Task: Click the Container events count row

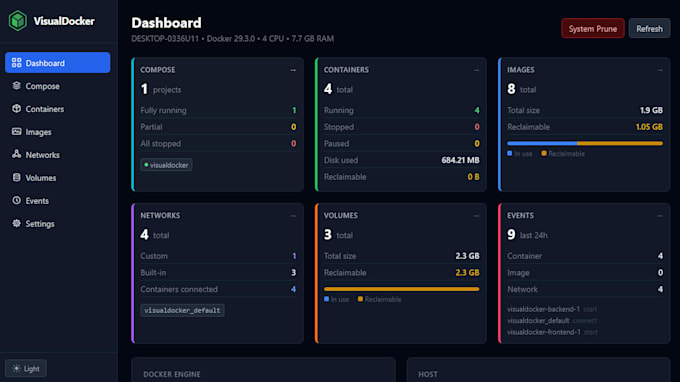Action: pyautogui.click(x=585, y=256)
